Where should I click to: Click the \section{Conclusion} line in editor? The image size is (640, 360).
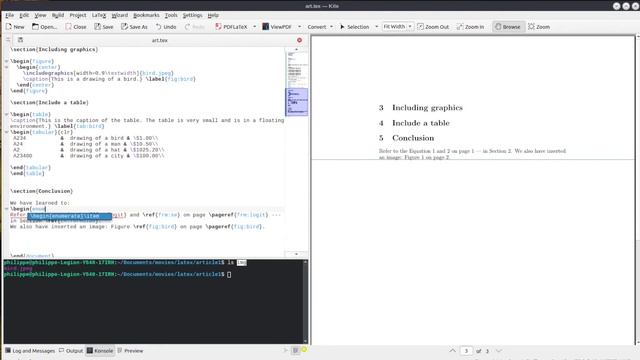pos(42,191)
